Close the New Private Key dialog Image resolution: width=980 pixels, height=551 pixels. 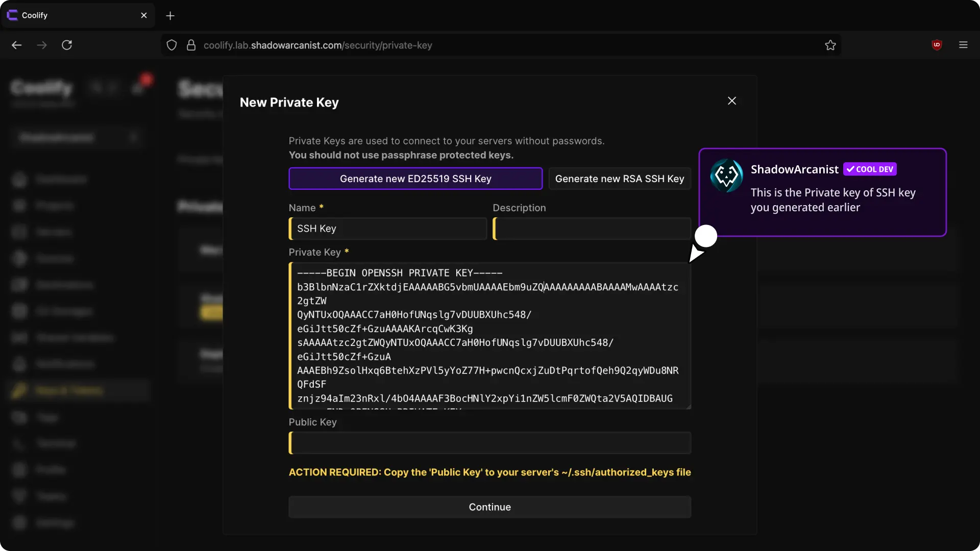732,101
